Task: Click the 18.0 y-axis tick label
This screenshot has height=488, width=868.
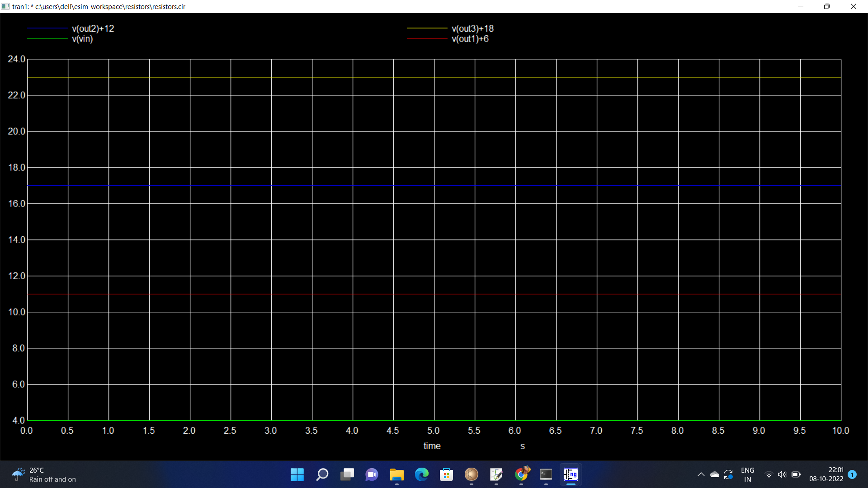Action: (x=17, y=168)
